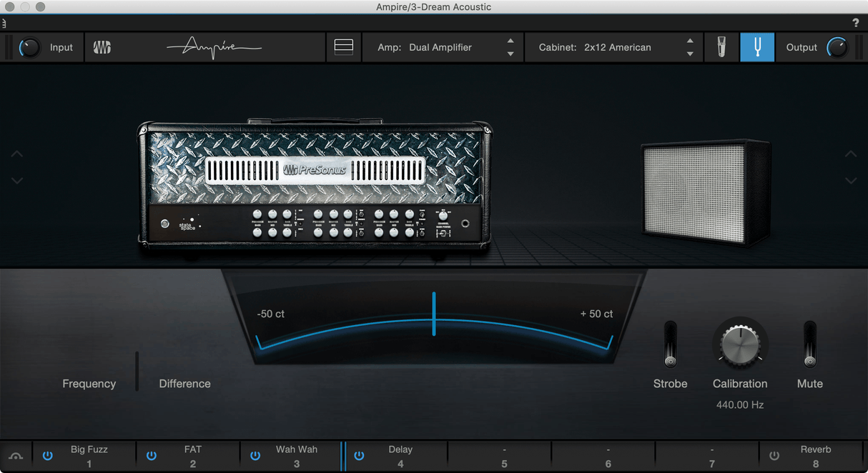The image size is (868, 473).
Task: Disable the Delay 4 effect power switch
Action: click(x=359, y=455)
